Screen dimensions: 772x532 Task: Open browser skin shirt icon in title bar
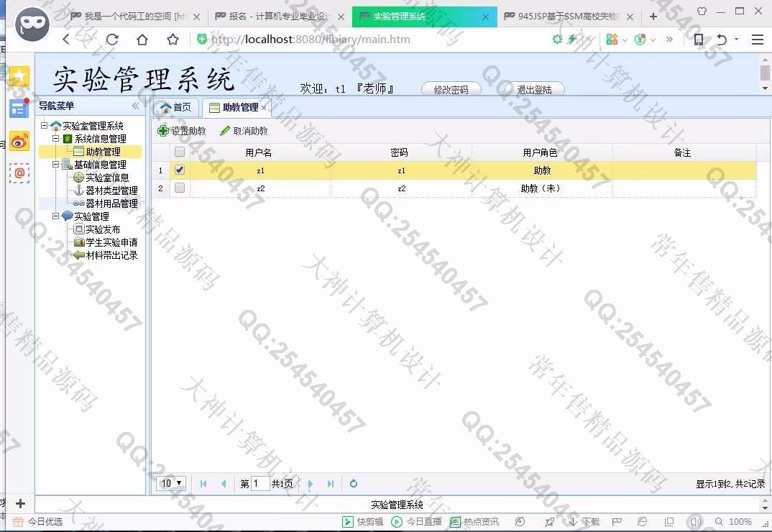pyautogui.click(x=702, y=11)
